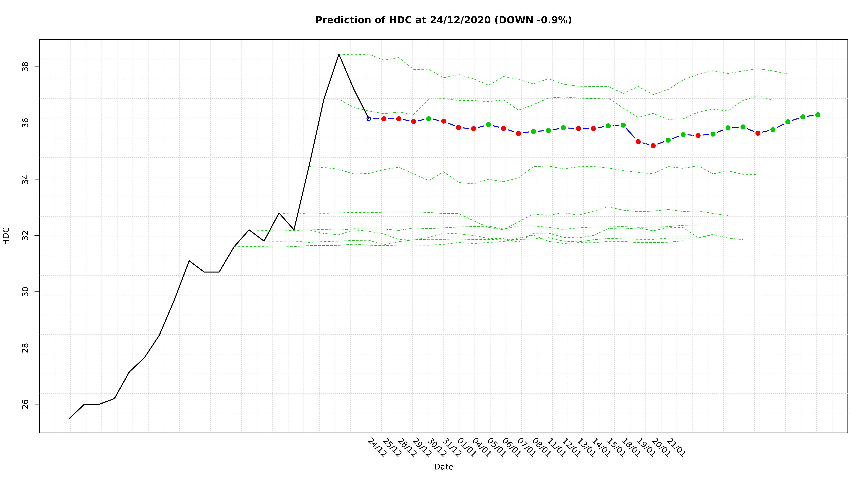
Task: Click the 30 y-axis tick label
Action: pyautogui.click(x=26, y=292)
